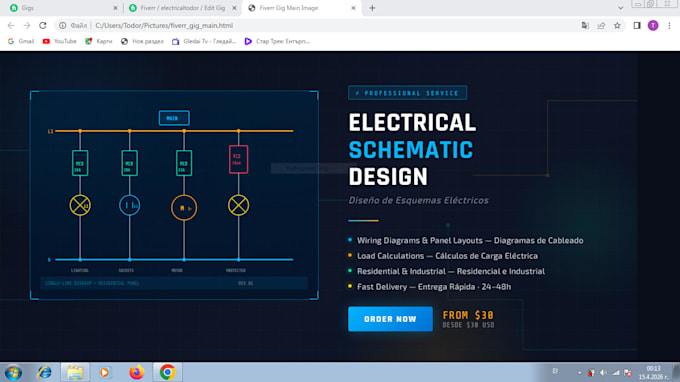Open the media player taskbar icon

(105, 372)
